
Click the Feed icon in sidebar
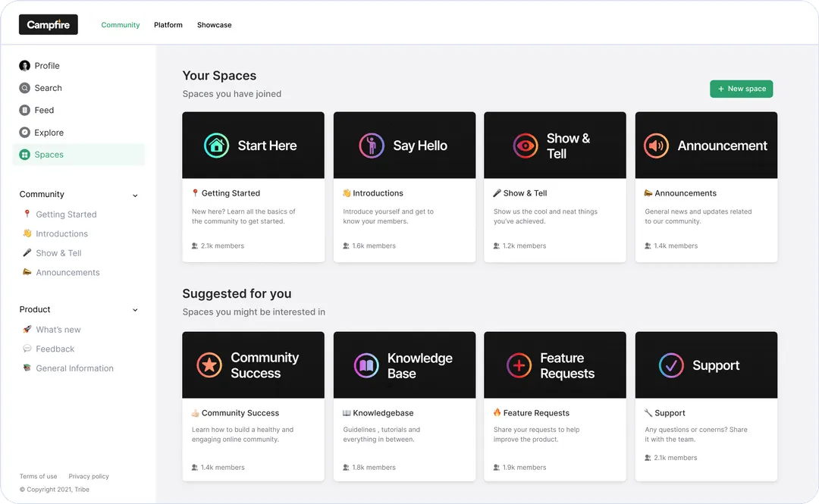(x=24, y=110)
